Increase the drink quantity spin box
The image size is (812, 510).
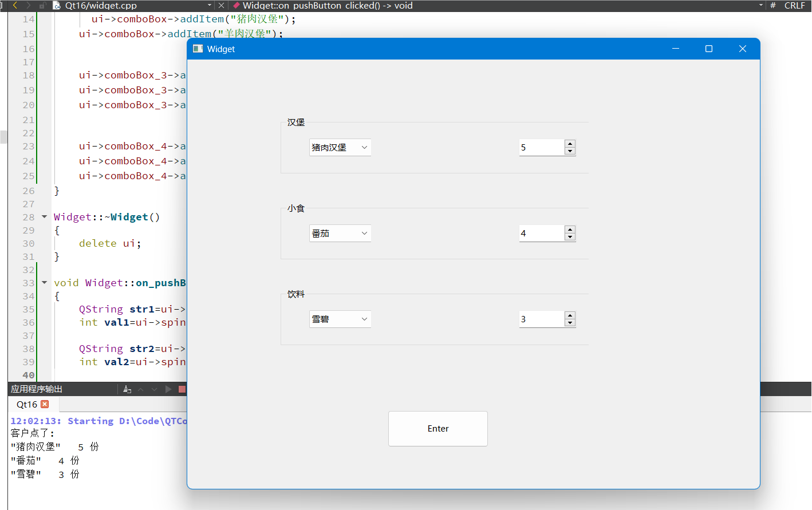pos(570,315)
